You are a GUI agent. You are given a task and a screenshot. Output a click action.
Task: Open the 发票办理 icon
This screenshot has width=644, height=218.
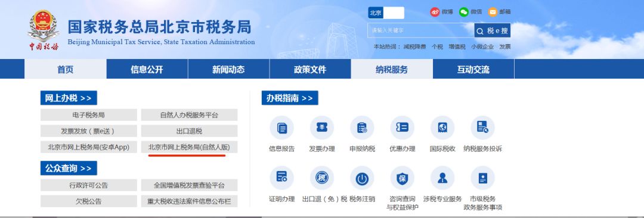(321, 127)
